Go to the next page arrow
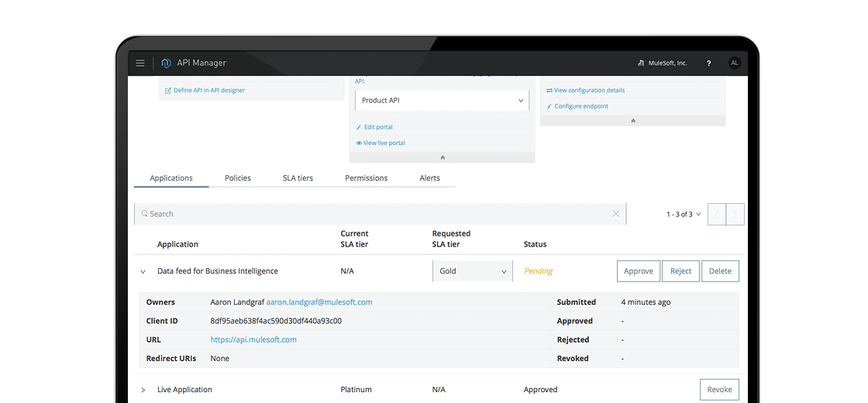 (735, 214)
